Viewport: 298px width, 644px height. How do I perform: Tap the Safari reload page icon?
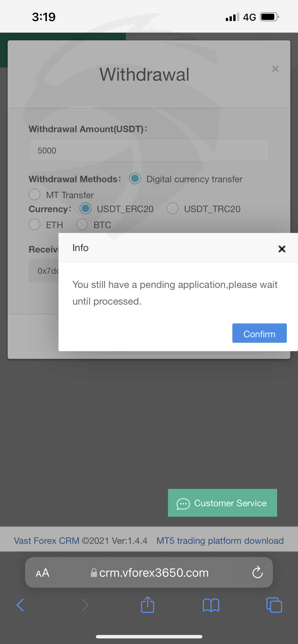[x=257, y=572]
